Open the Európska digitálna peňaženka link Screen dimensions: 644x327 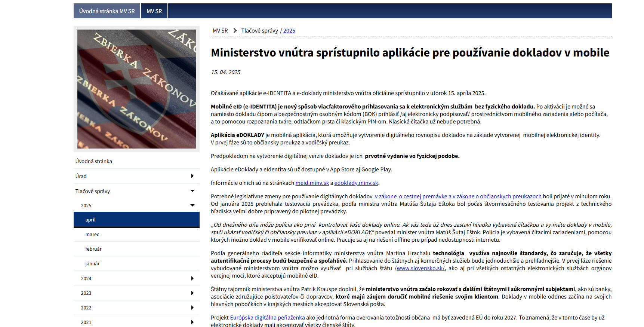[x=267, y=318]
